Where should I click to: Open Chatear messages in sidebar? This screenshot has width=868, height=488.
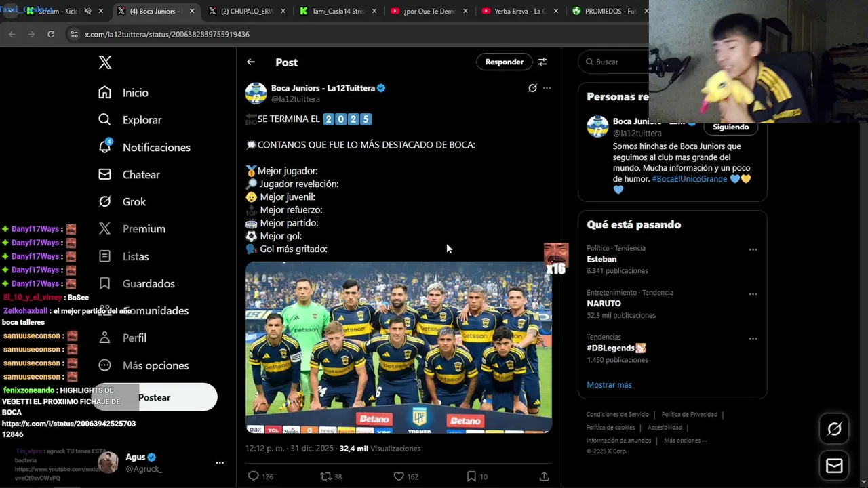click(x=129, y=175)
